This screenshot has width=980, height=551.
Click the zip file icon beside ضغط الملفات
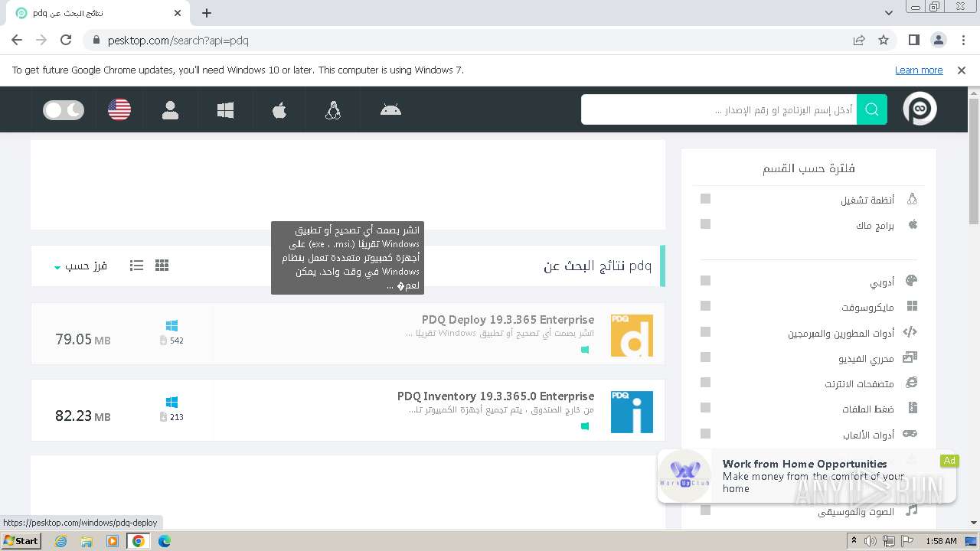(912, 409)
